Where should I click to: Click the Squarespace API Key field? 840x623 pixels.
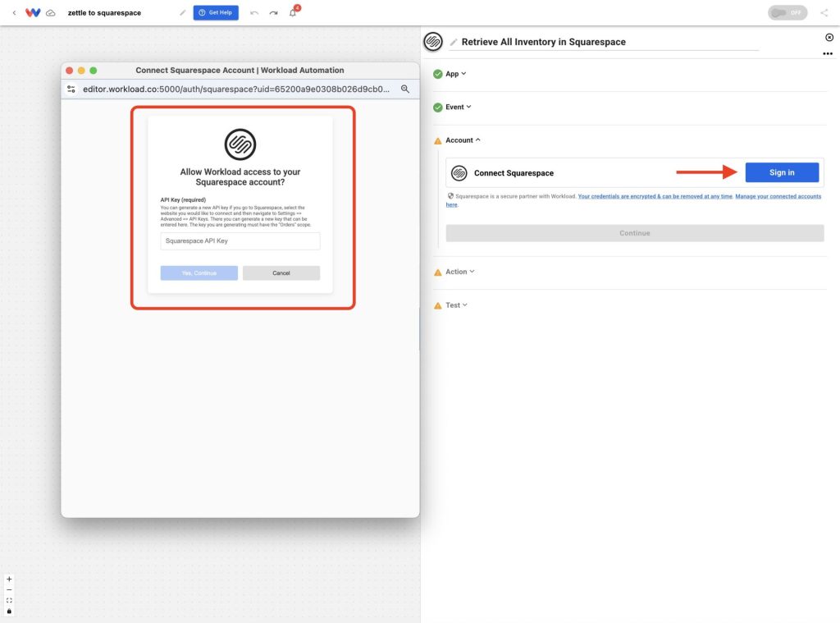pyautogui.click(x=240, y=241)
